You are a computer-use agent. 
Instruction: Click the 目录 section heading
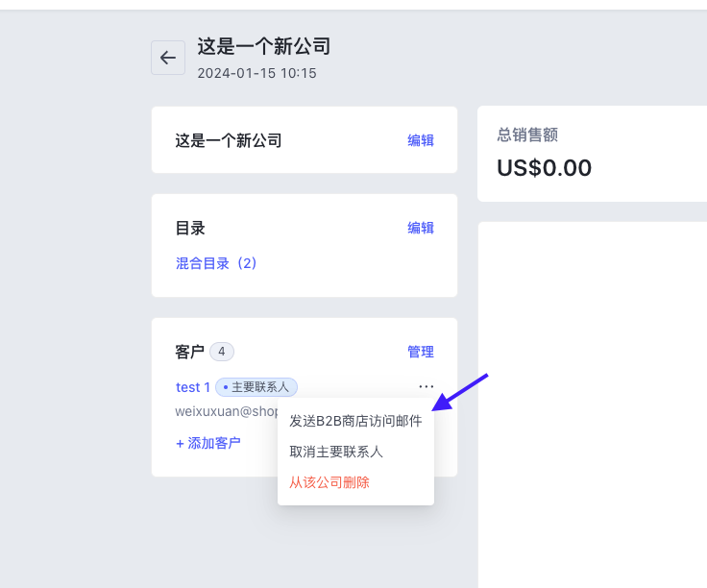point(190,228)
